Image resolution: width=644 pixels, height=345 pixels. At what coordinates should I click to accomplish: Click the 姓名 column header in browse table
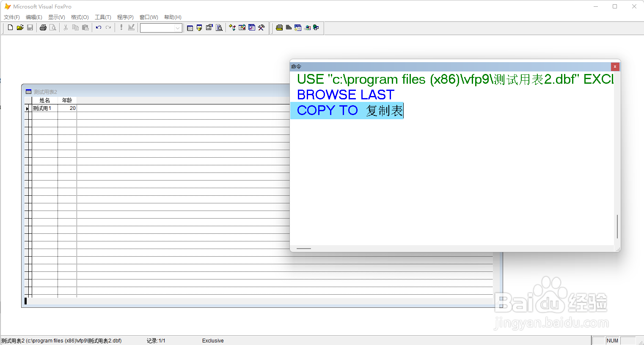click(45, 100)
